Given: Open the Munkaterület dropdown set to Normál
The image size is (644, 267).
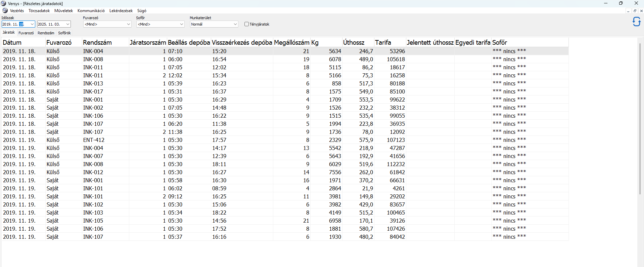Looking at the screenshot, I should tap(235, 24).
